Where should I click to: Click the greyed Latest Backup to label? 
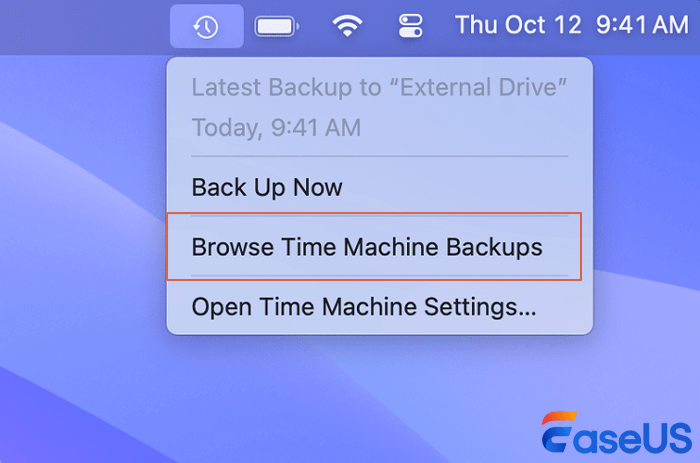[280, 88]
